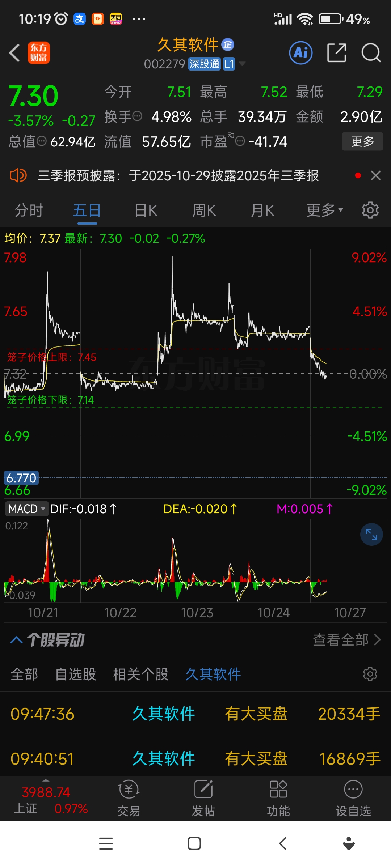The width and height of the screenshot is (391, 868).
Task: Tap the DEA:-0.020 indicator value
Action: (200, 509)
